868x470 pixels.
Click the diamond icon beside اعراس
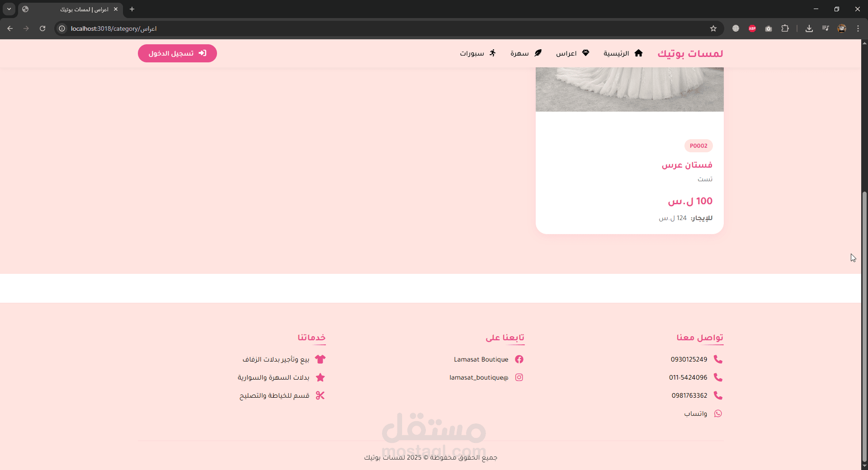(x=585, y=53)
